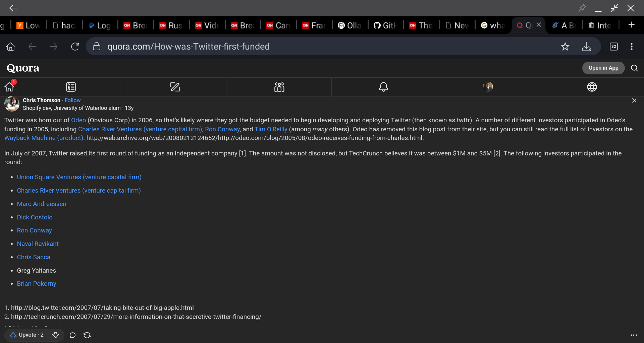Open comments on the answer

pos(72,335)
